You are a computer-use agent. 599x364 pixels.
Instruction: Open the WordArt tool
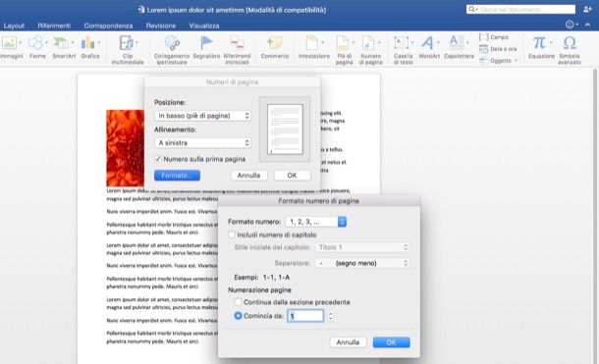(x=427, y=43)
